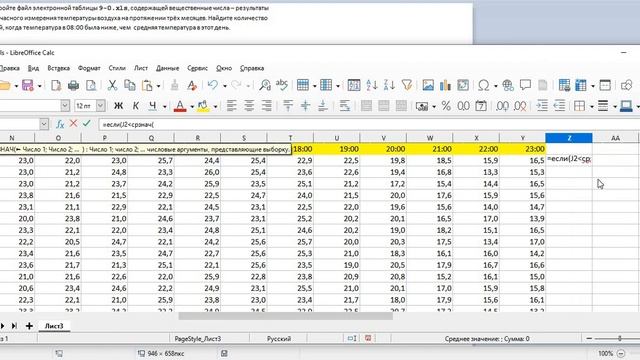640x360 pixels.
Task: Adjust the zoom slider in the status bar
Action: click(x=620, y=338)
